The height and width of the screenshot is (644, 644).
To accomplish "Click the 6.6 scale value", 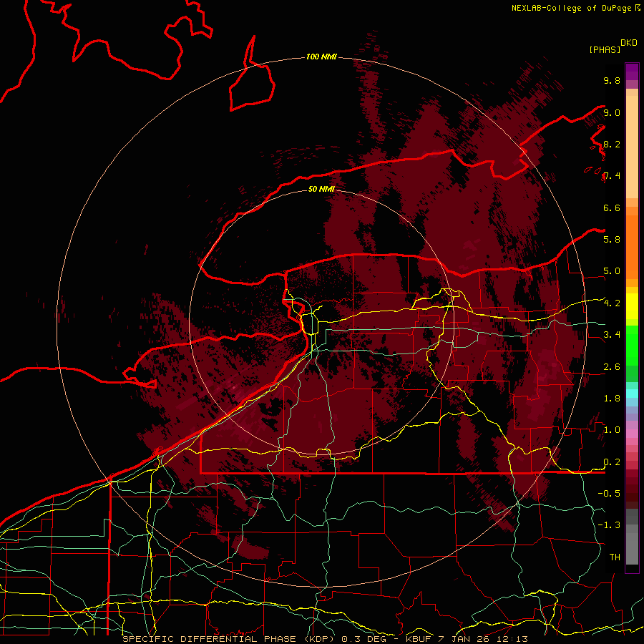I will click(x=612, y=208).
